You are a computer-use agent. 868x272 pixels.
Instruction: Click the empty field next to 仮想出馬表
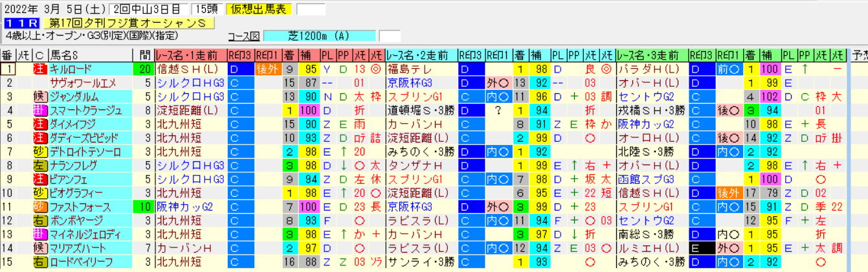(x=311, y=9)
